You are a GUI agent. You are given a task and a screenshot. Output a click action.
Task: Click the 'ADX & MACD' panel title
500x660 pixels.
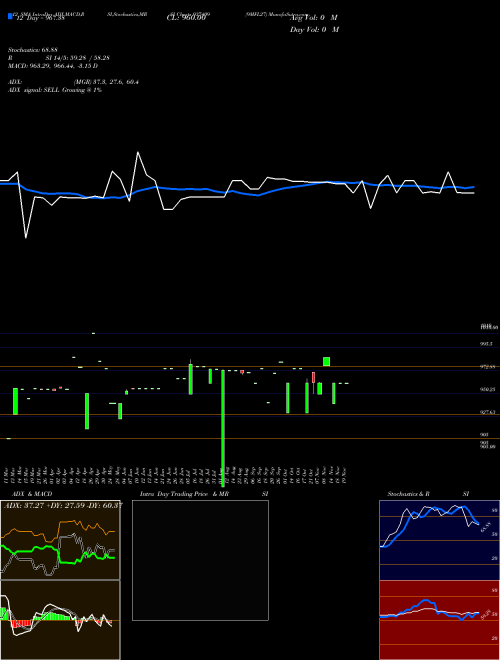32,494
